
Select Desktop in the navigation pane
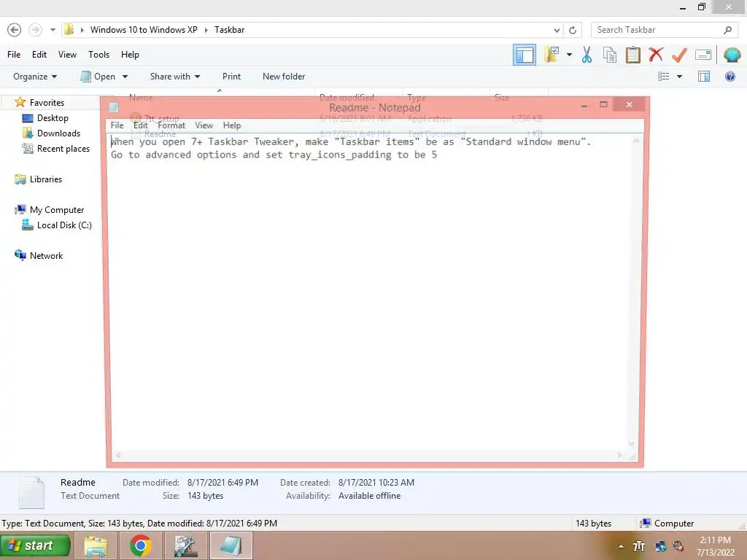[53, 118]
